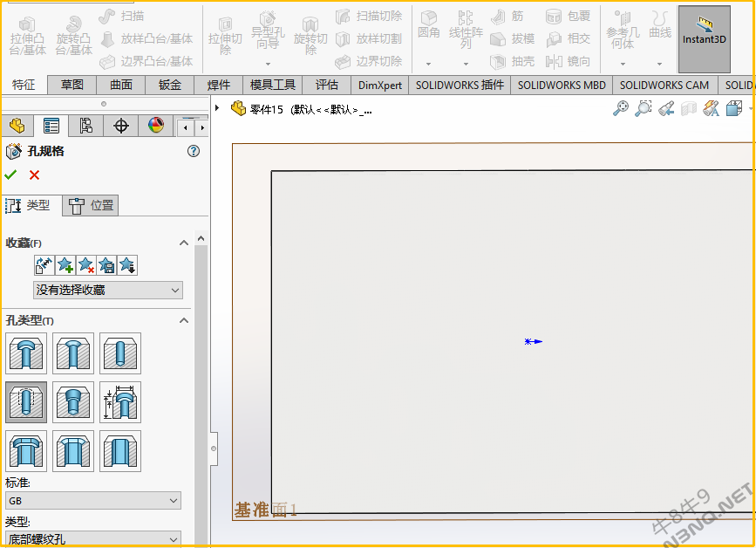Collapse the 孔类型 (Hole Type) section
Screen dimensions: 756x548
click(x=184, y=320)
